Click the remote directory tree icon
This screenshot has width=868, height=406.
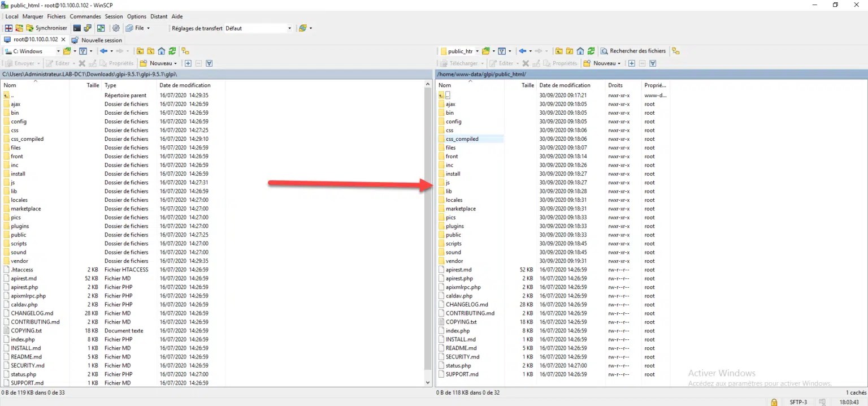(675, 51)
